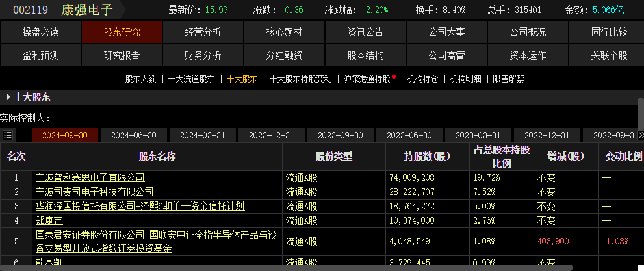The height and width of the screenshot is (271, 644).
Task: Open the 沪深港通持股 section link
Action: tap(367, 79)
